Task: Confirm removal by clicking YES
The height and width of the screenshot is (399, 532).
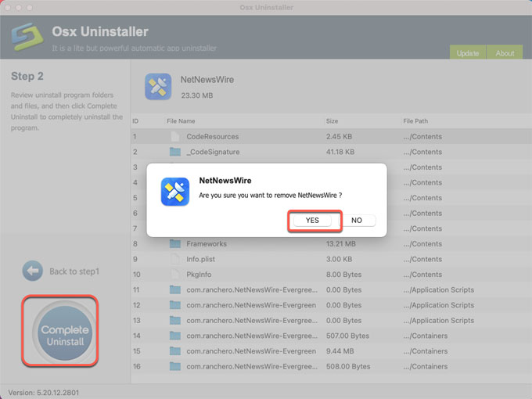Action: pyautogui.click(x=312, y=221)
